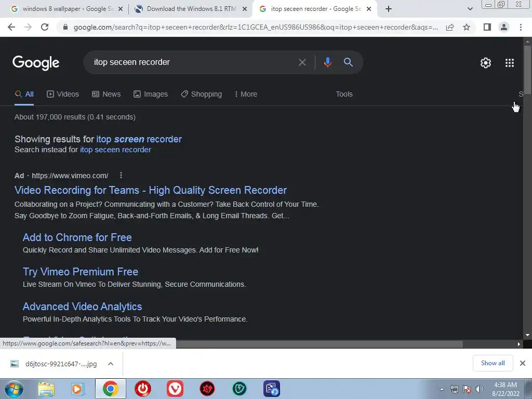Open the downloaded d6jtosc jpg file
The image size is (532, 399).
pos(54,364)
